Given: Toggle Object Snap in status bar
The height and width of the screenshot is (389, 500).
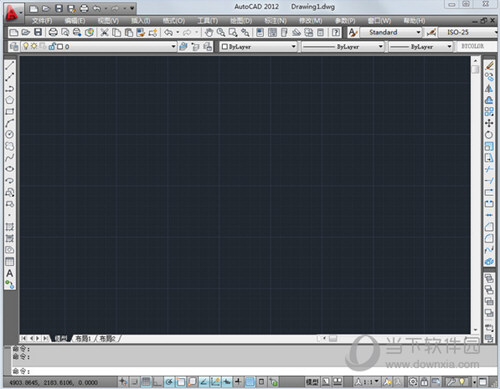Looking at the screenshot, I should coord(181,382).
